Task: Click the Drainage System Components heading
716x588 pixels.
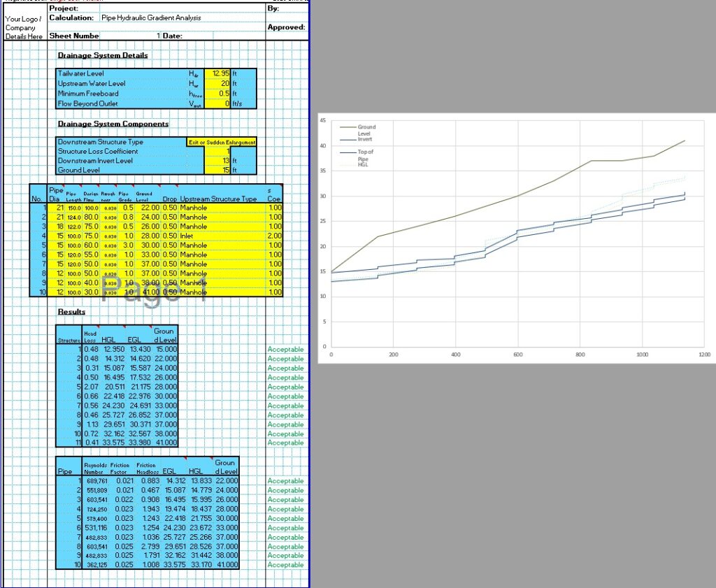Action: click(113, 124)
